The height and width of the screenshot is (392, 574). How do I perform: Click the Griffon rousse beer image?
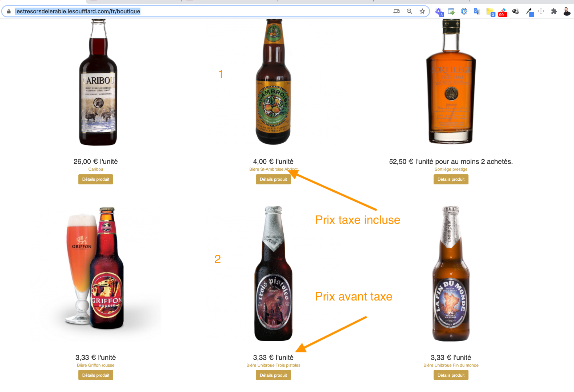coord(96,269)
